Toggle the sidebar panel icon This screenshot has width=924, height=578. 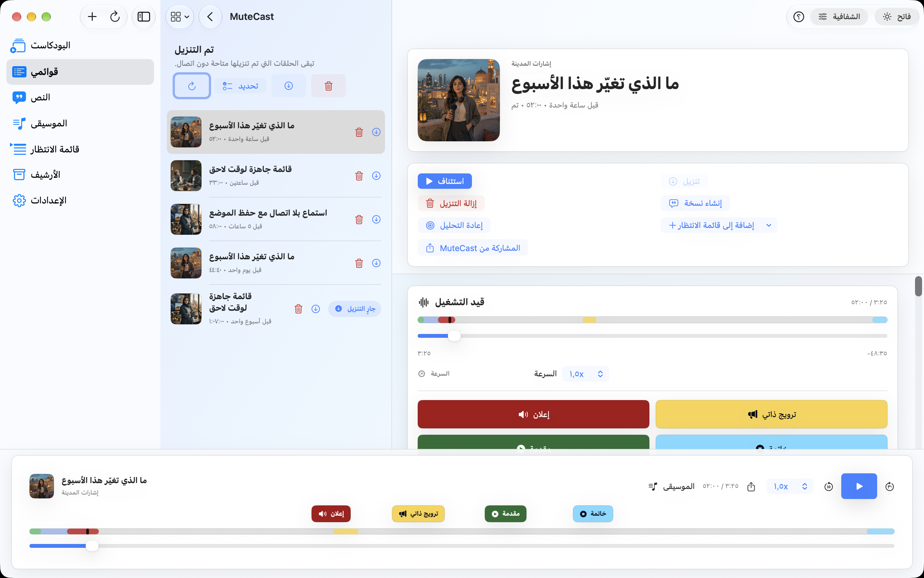pyautogui.click(x=143, y=17)
